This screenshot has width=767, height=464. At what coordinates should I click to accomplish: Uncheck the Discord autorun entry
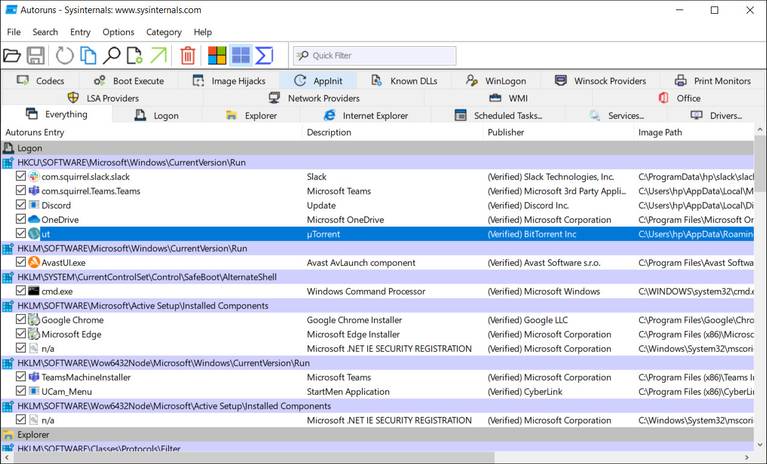click(x=21, y=205)
